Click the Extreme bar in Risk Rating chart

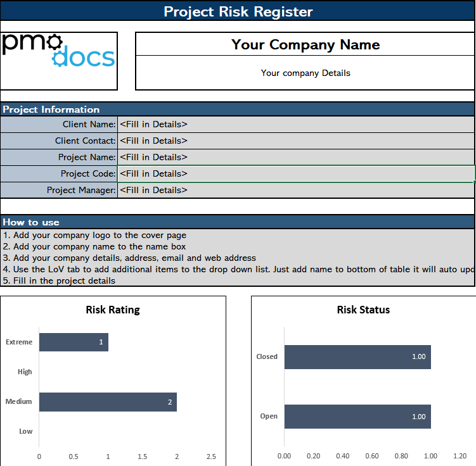(74, 343)
